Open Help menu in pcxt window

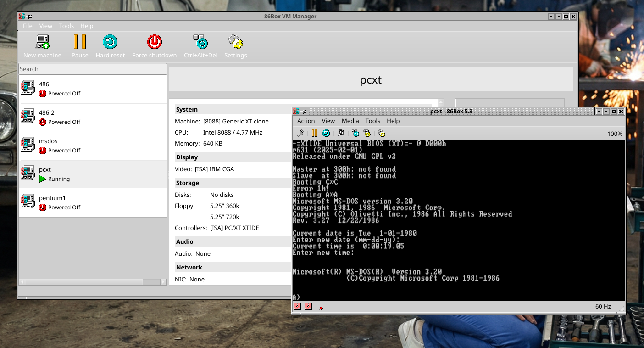(x=393, y=121)
